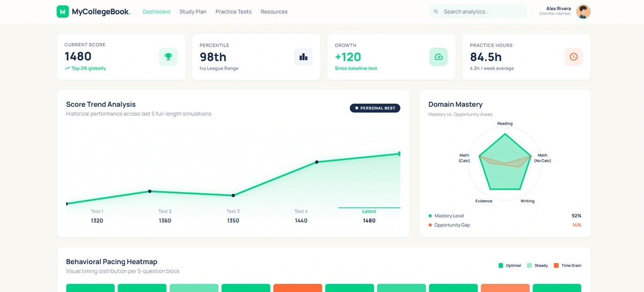Viewport: 644px width, 292px height.
Task: Click the Test 2 data point on chart
Action: click(150, 191)
